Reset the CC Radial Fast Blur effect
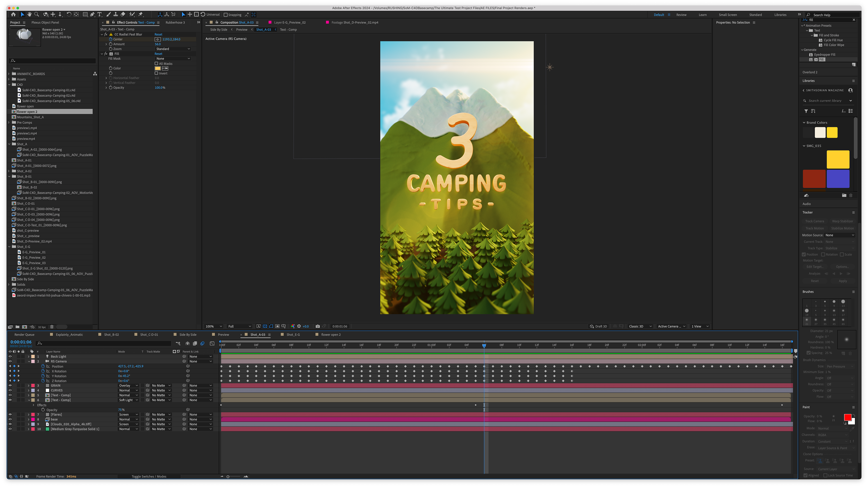 tap(158, 34)
